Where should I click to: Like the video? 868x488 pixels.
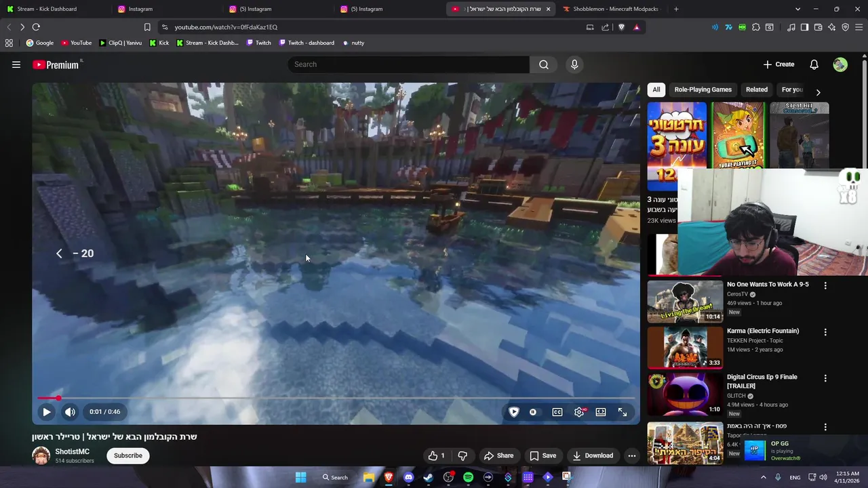[x=436, y=455]
